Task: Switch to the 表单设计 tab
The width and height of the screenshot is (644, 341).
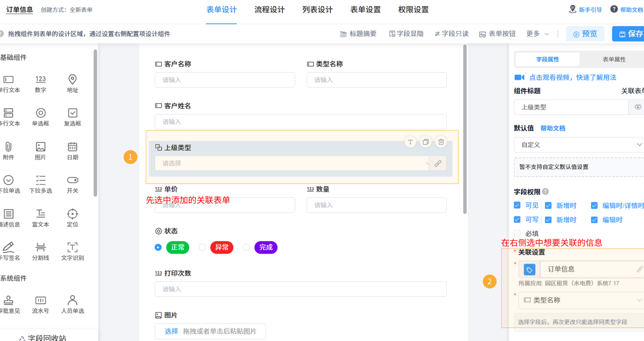Action: click(221, 10)
